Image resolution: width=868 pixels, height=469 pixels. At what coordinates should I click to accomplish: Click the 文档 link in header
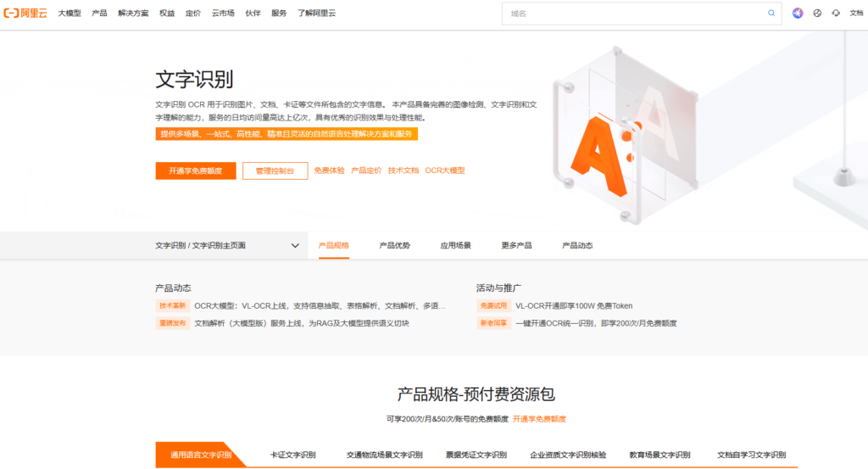point(856,13)
